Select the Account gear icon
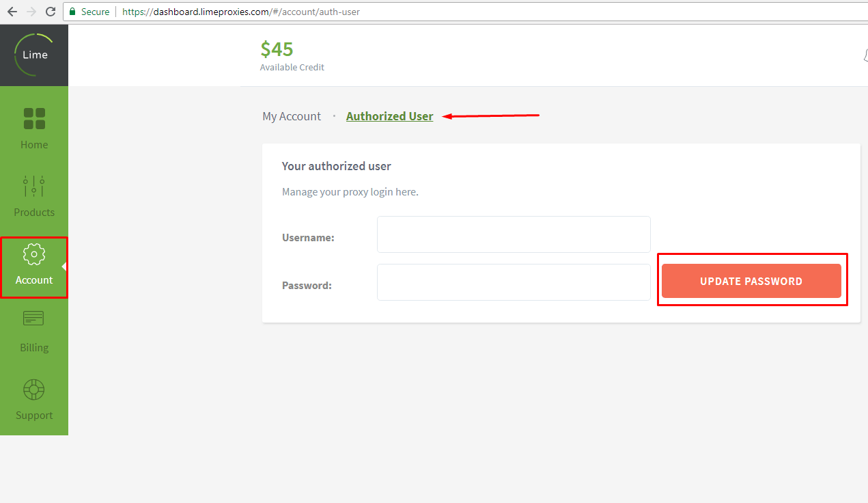Image resolution: width=868 pixels, height=503 pixels. click(x=34, y=255)
